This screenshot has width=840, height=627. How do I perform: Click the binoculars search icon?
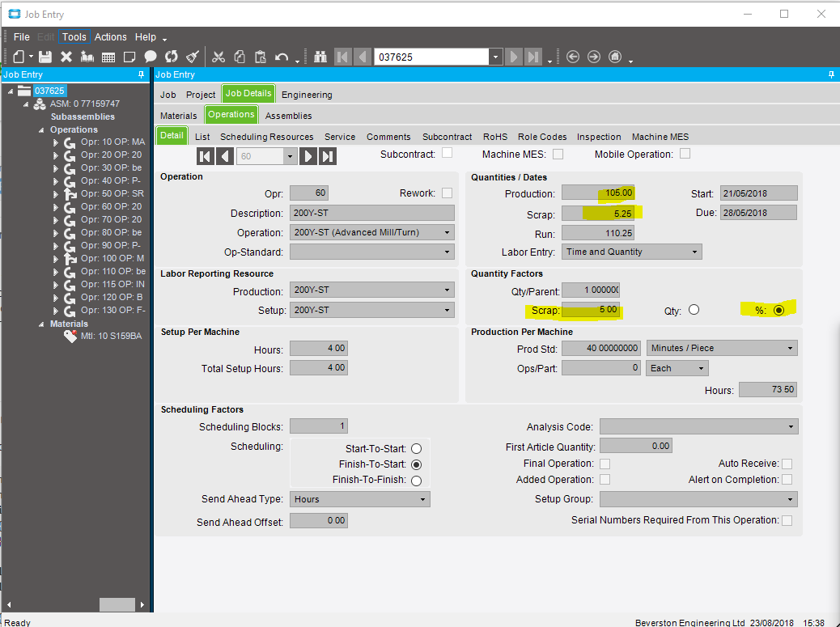tap(320, 57)
